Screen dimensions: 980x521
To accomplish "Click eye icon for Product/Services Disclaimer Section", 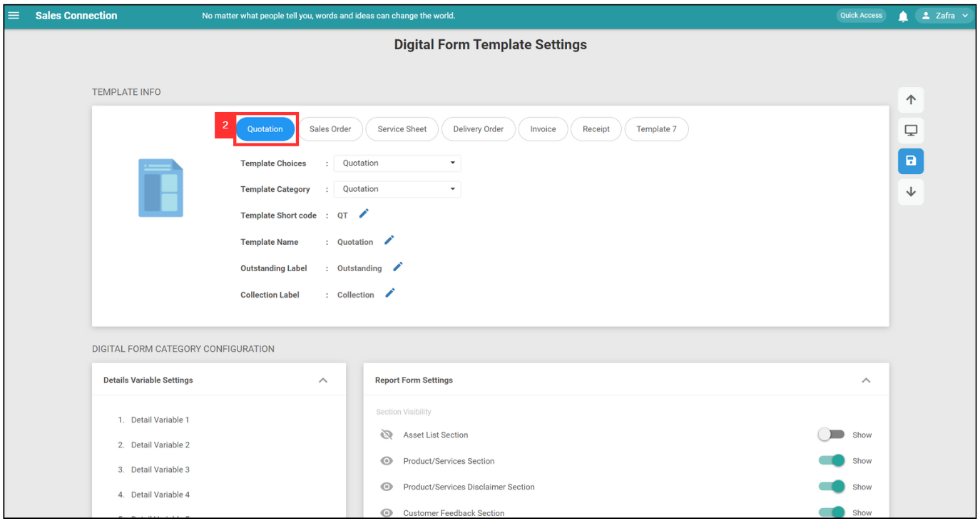I will [387, 487].
